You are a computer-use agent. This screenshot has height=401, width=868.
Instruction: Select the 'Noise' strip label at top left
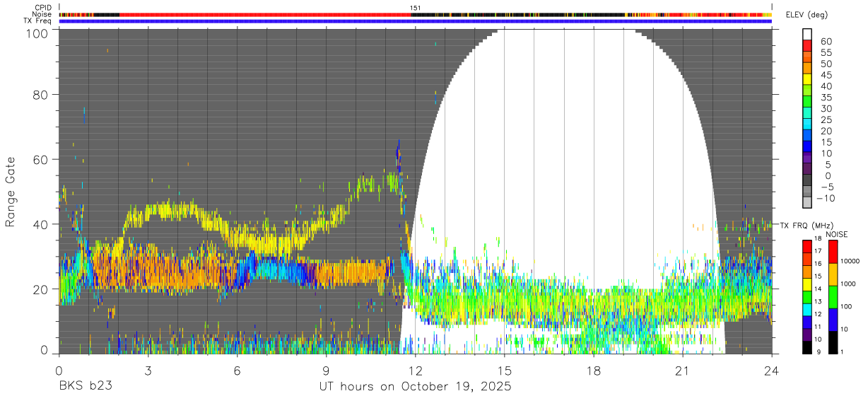[x=42, y=14]
